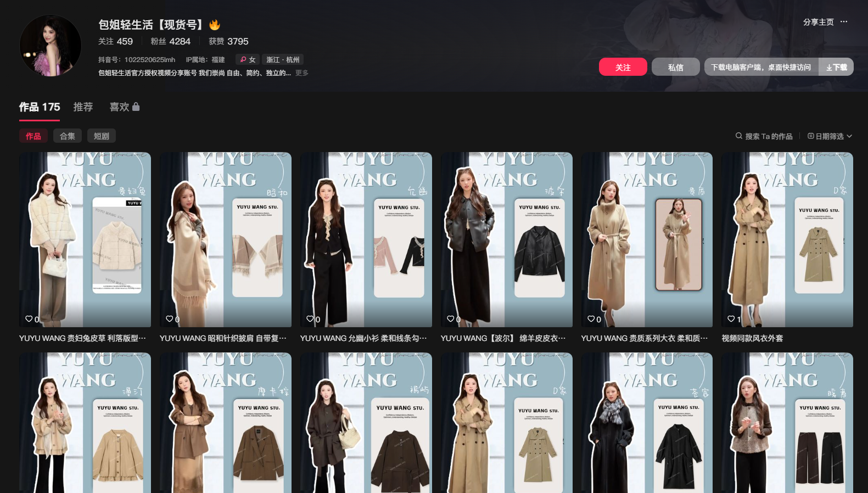
Task: Open the 视频同款风衣外套 video thumbnail
Action: click(x=787, y=239)
